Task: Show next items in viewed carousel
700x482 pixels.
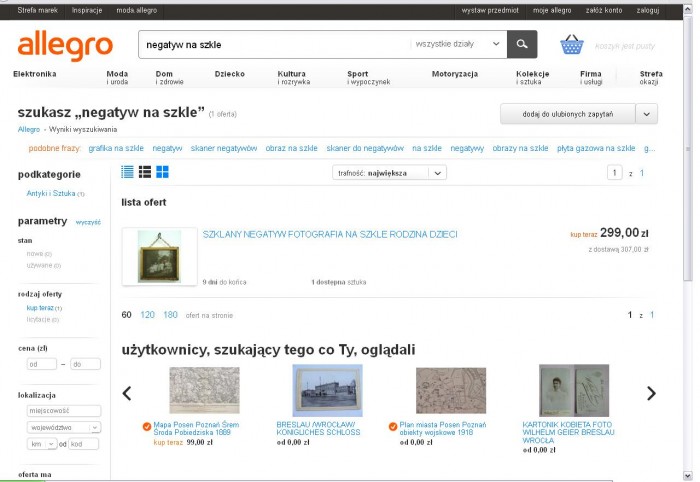Action: pos(651,393)
